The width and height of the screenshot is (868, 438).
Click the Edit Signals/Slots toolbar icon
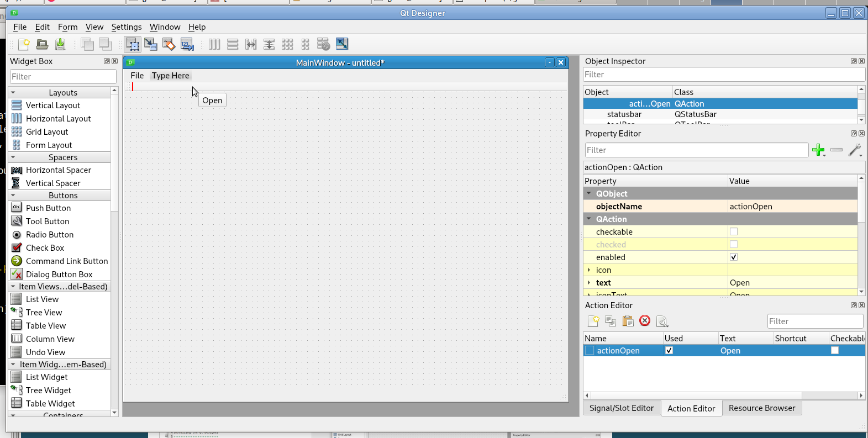150,44
